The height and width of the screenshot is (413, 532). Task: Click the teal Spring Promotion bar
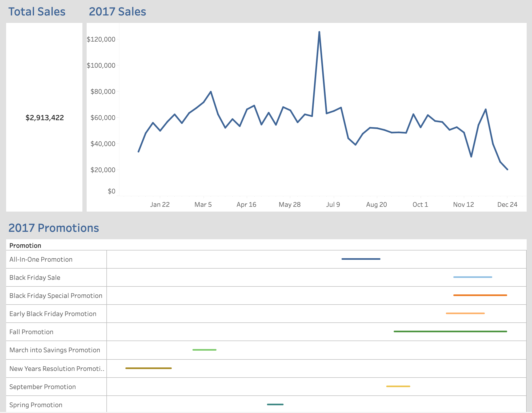tap(275, 404)
